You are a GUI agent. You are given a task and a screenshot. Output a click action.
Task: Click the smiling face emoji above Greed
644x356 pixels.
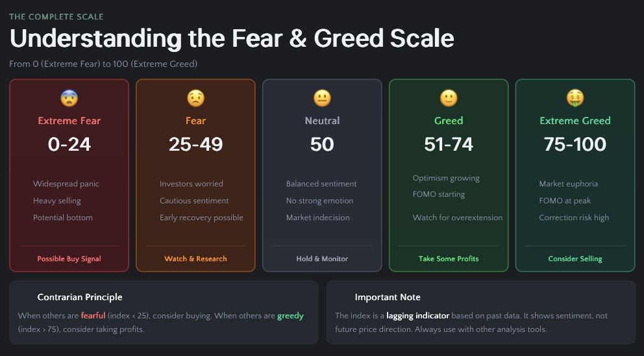pyautogui.click(x=449, y=98)
